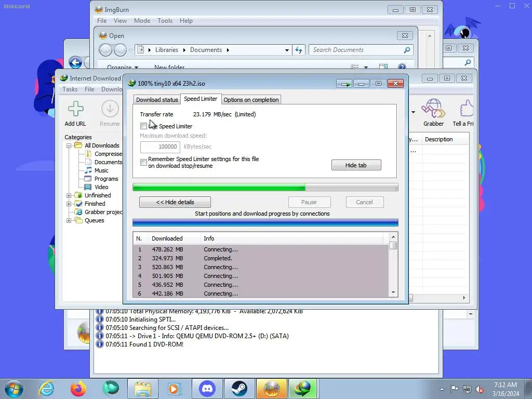Screen dimensions: 532x399
Task: Select connection row 2 showing Completed
Action: (x=261, y=258)
